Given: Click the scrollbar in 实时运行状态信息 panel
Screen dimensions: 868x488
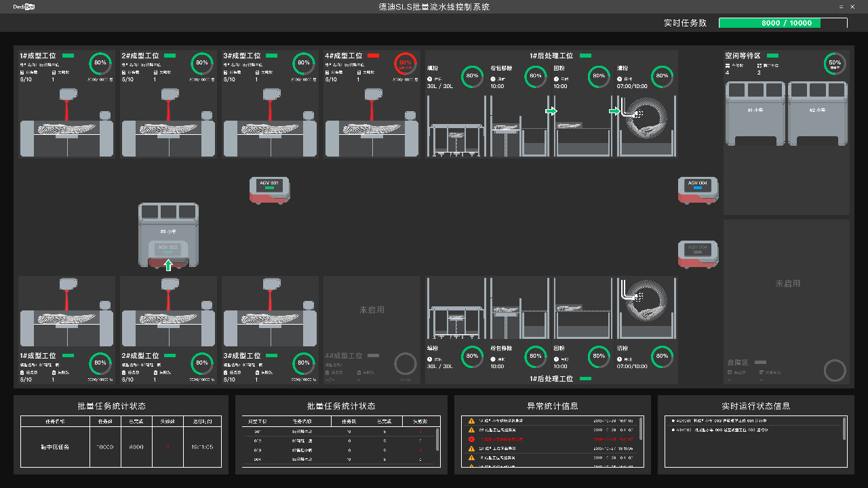Looking at the screenshot, I should (x=844, y=429).
